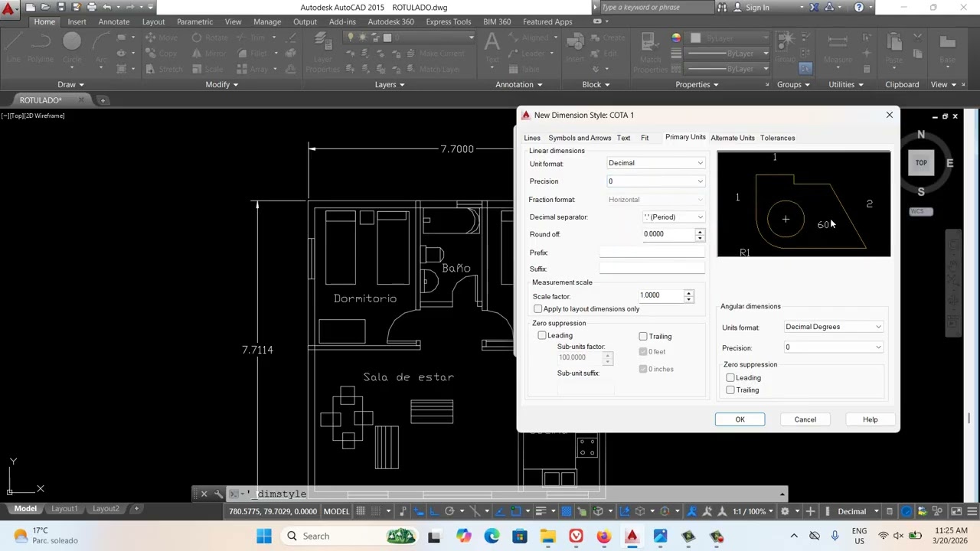Image resolution: width=980 pixels, height=551 pixels.
Task: Click Sign In in title bar
Action: [756, 7]
